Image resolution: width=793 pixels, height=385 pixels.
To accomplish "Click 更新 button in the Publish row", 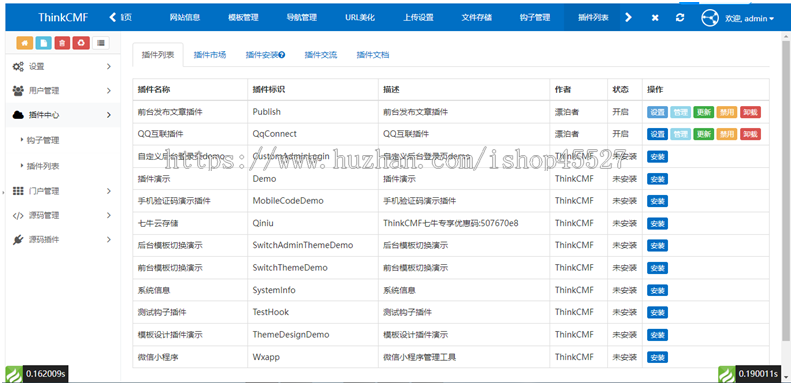I will (703, 112).
